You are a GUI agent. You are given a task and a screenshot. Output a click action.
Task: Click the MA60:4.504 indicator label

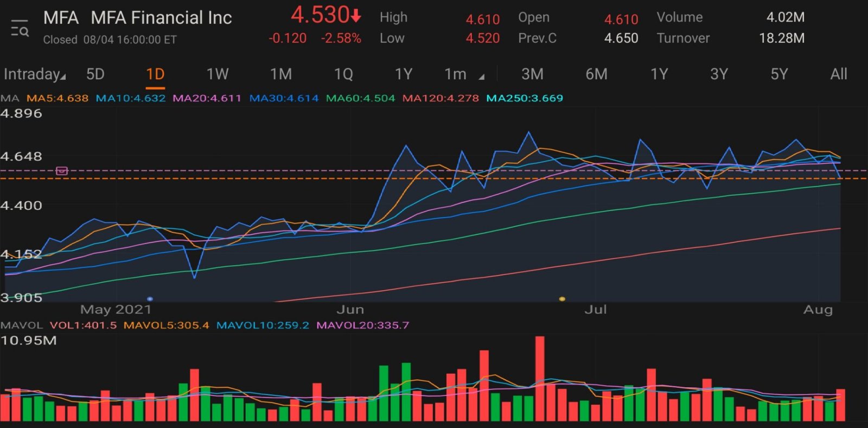[360, 98]
